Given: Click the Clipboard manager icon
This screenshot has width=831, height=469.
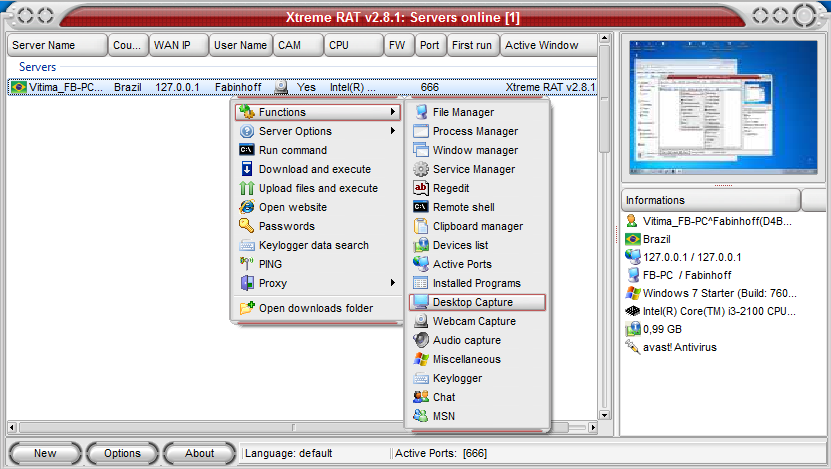Looking at the screenshot, I should coord(421,226).
